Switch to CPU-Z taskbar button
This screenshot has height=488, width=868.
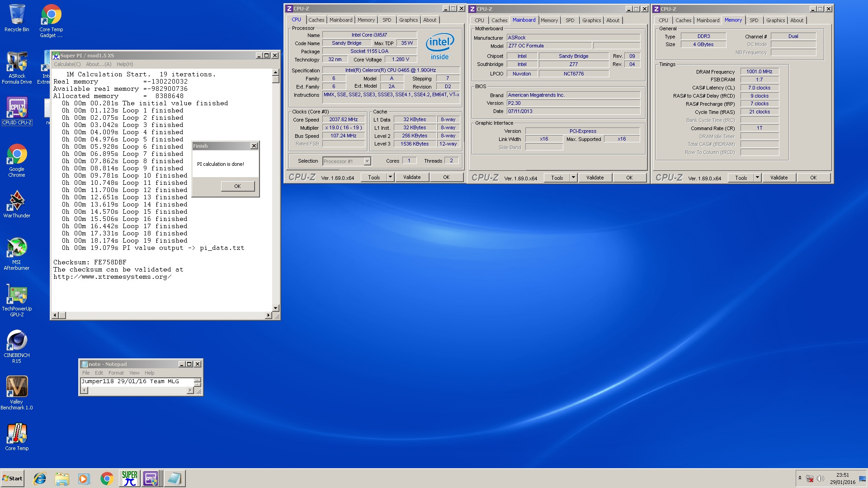coord(151,479)
